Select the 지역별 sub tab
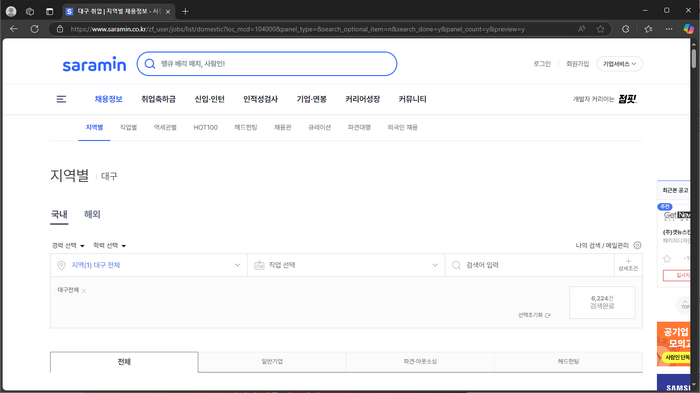The image size is (700, 393). (x=94, y=127)
